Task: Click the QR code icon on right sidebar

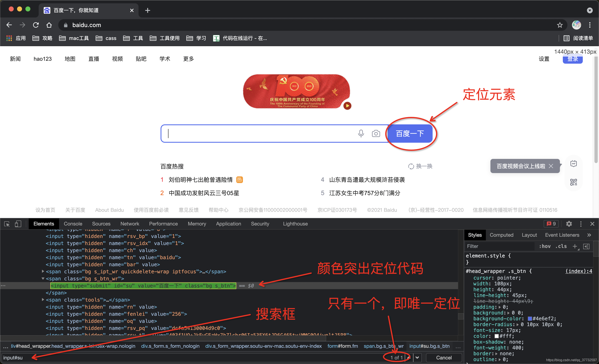Action: point(573,182)
